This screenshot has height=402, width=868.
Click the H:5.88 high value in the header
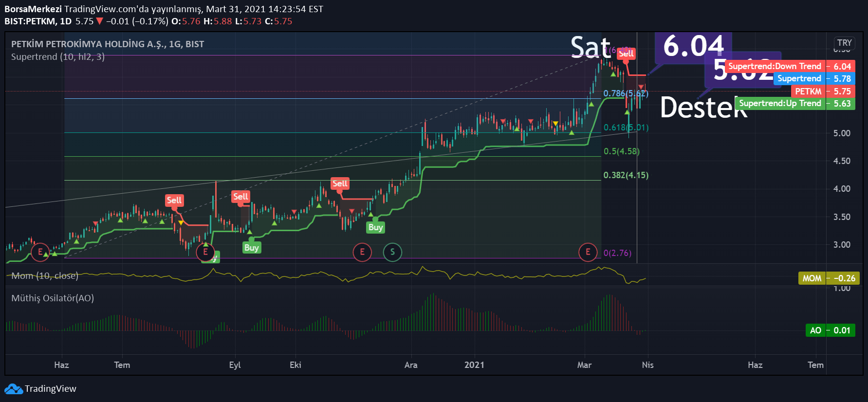coord(218,21)
